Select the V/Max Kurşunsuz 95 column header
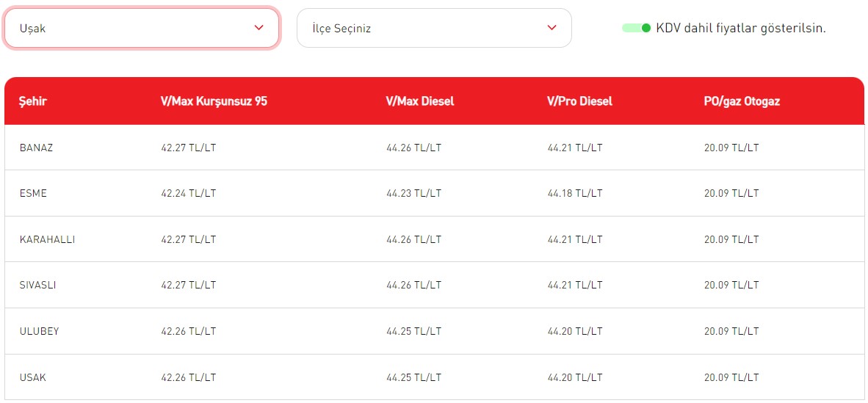 point(214,102)
